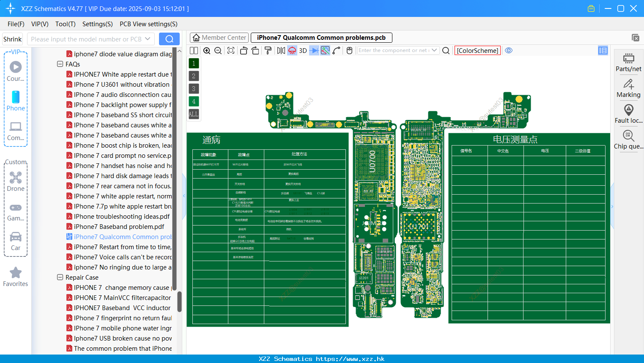644x363 pixels.
Task: Open the www.xzz.hk link in status bar
Action: 350,359
